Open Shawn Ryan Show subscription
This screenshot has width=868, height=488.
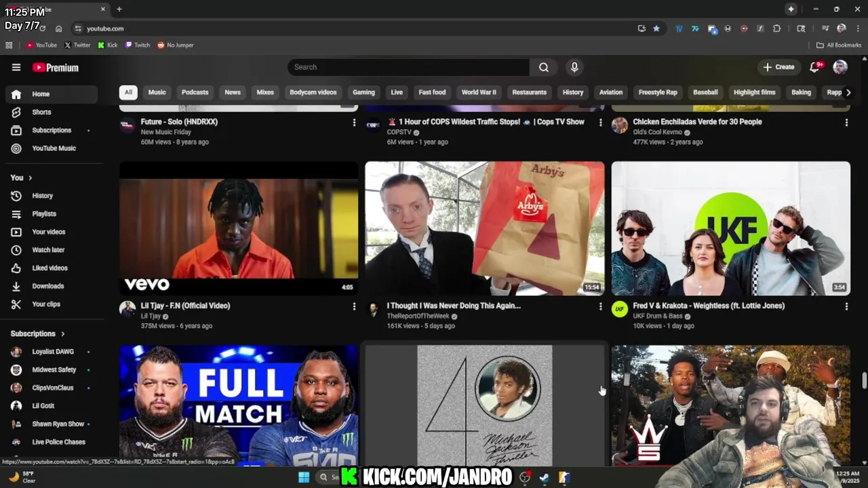pos(51,424)
